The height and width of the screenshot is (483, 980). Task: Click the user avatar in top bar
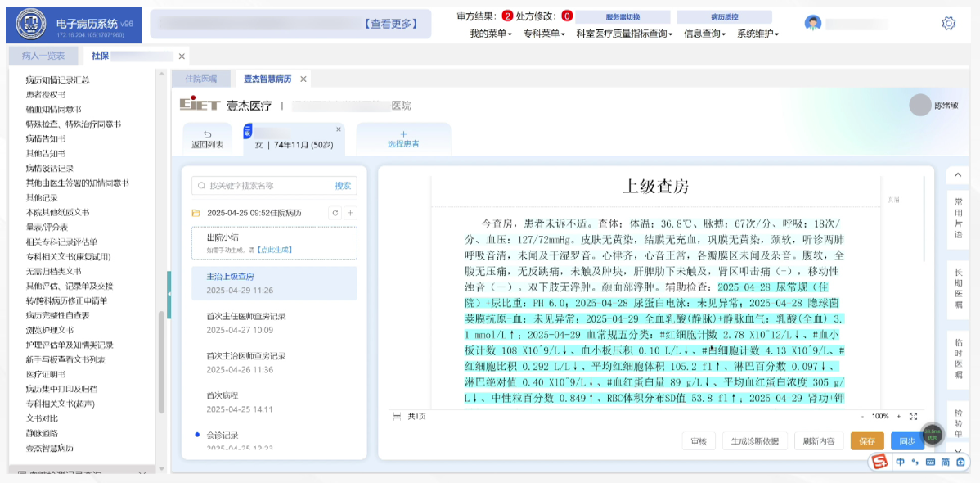tap(812, 23)
